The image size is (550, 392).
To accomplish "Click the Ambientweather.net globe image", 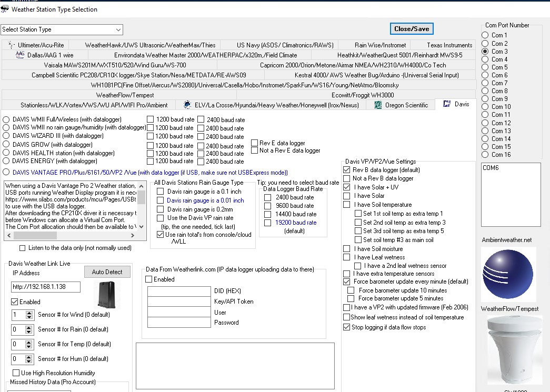I will (x=508, y=274).
